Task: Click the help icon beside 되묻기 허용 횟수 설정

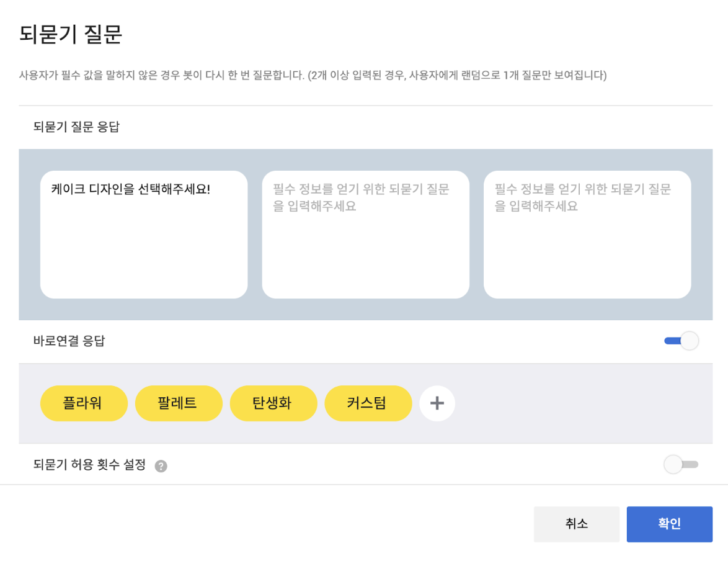Action: (161, 466)
